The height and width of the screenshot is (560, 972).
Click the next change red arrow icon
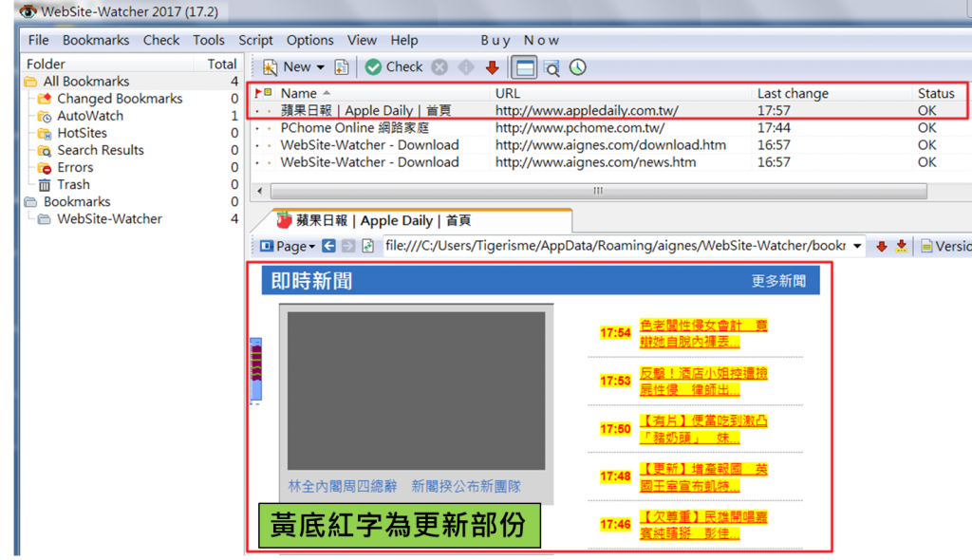tap(882, 247)
